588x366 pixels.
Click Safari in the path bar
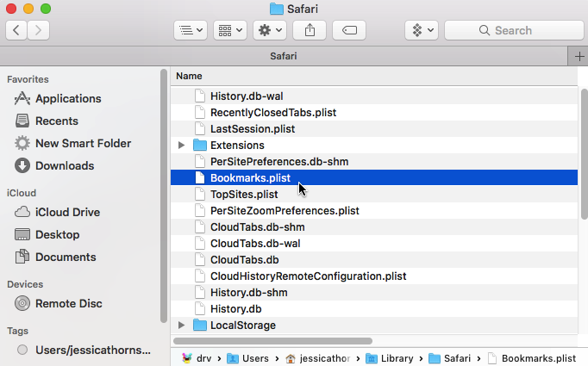pyautogui.click(x=450, y=358)
